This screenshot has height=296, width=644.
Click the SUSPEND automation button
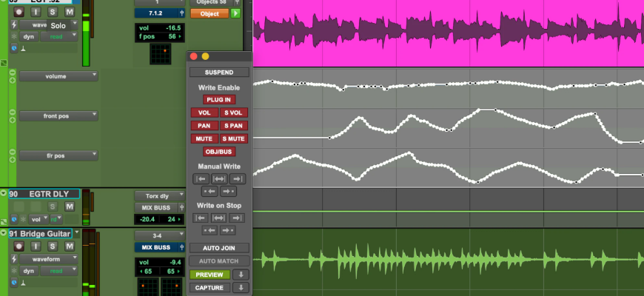pos(219,73)
